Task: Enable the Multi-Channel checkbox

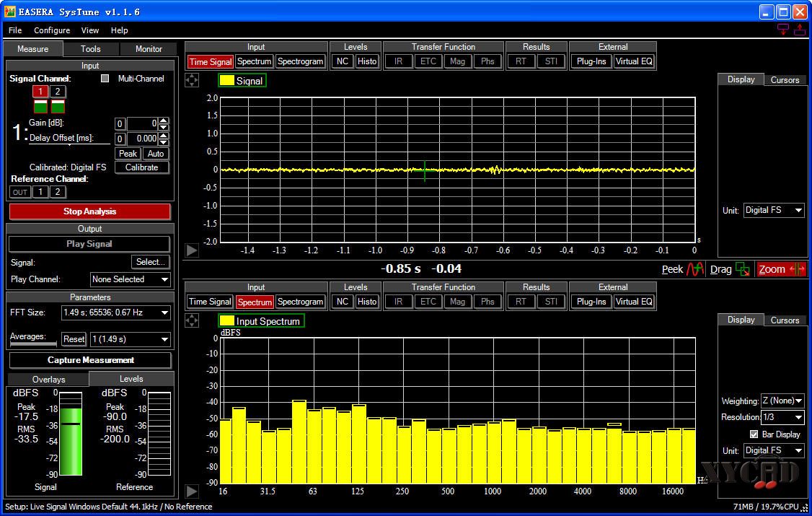Action: tap(105, 78)
